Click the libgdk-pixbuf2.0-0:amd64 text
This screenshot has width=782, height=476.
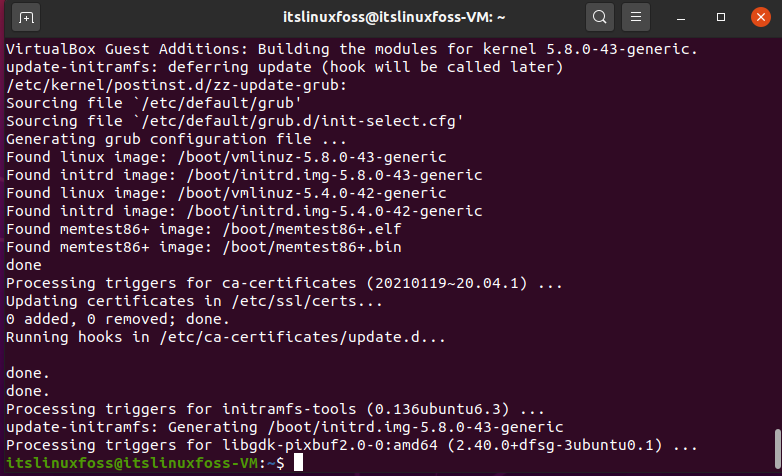coord(330,445)
